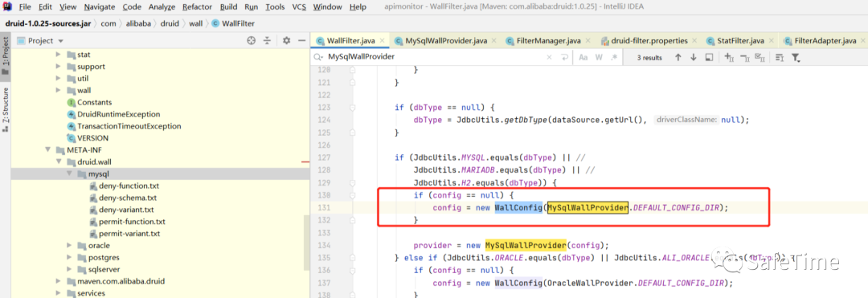Viewport: 868px width, 298px height.
Task: Close the StatFilter.java tab
Action: pos(772,41)
